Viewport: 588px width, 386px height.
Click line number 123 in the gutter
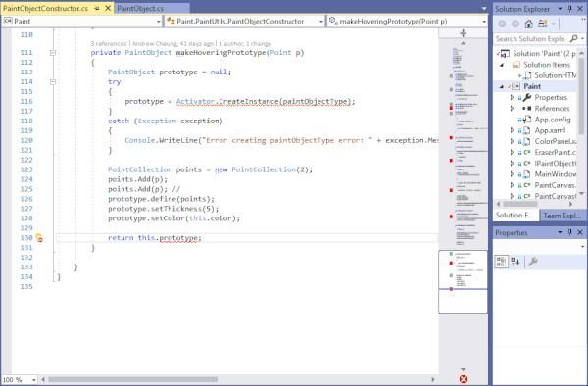(x=26, y=169)
